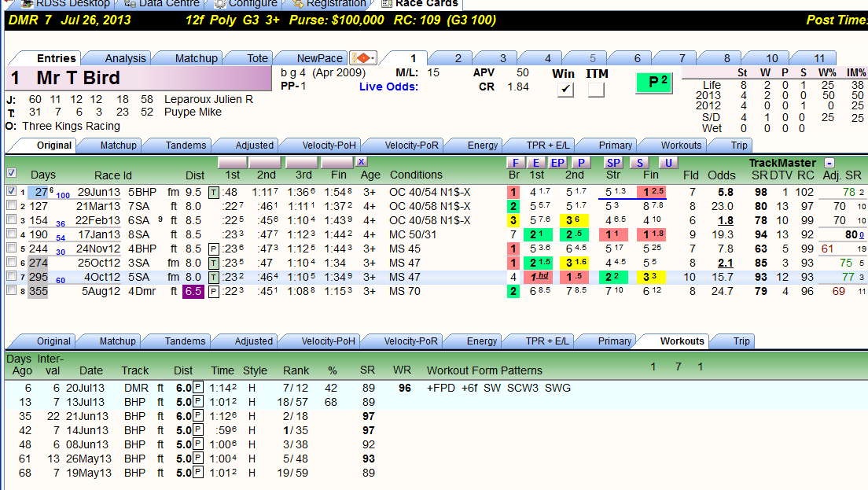This screenshot has width=868, height=490.
Task: Open the orange diamond icon dropdown beside NewPace
Action: click(x=363, y=58)
